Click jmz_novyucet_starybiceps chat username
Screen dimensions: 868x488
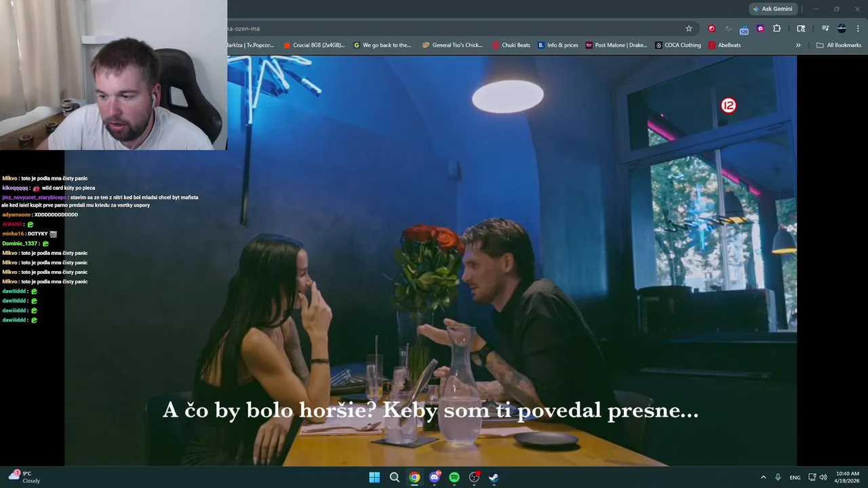[x=34, y=197]
